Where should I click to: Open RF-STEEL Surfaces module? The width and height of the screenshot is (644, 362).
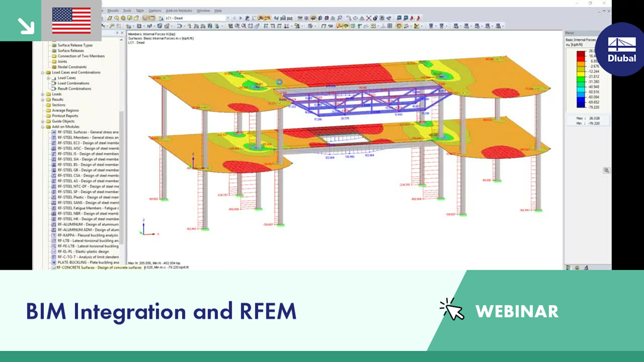click(x=88, y=132)
